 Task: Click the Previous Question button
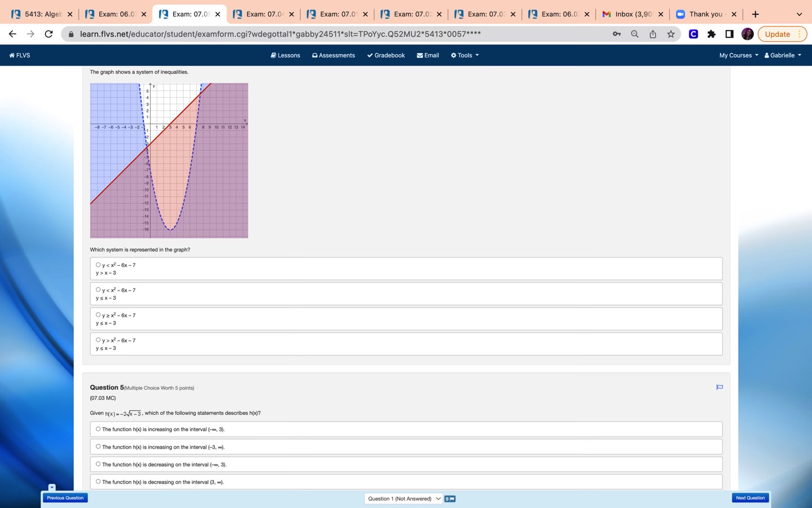pyautogui.click(x=65, y=498)
